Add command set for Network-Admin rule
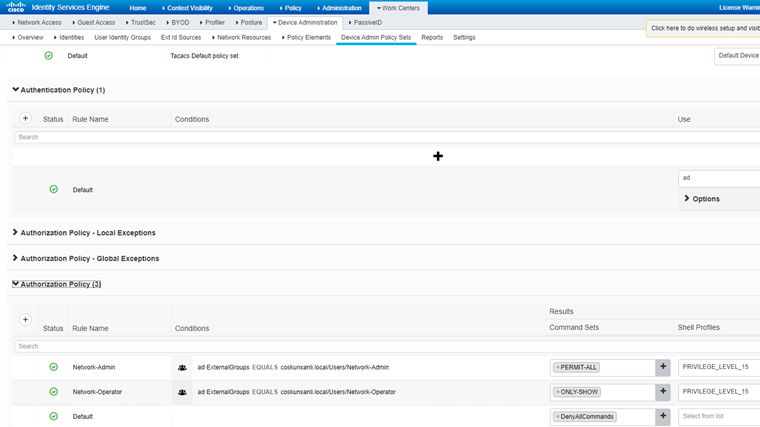 pos(663,367)
